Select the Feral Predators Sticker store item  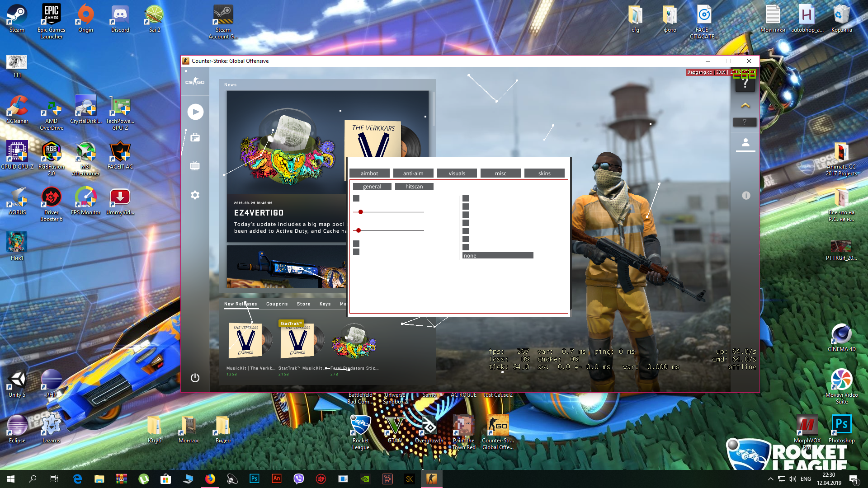click(354, 348)
